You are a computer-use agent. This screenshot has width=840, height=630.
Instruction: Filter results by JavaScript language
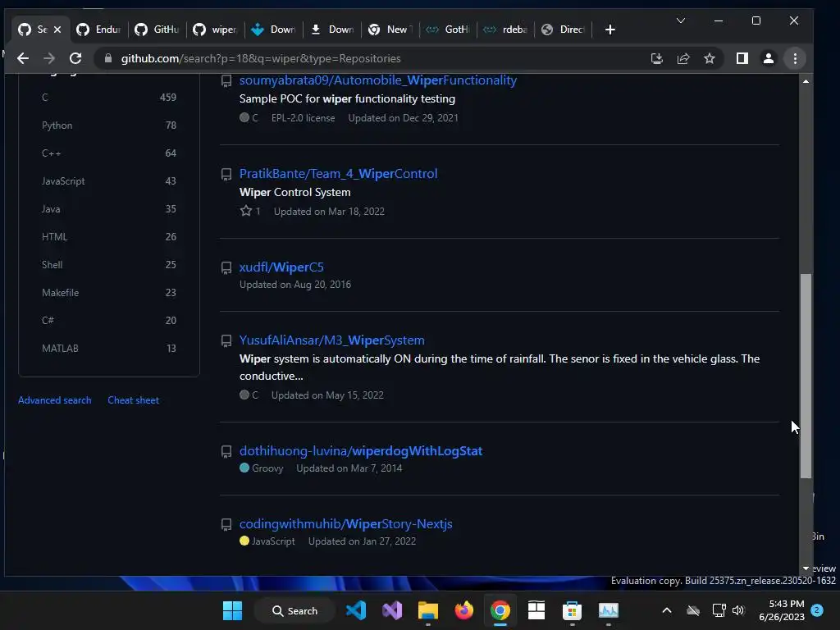pyautogui.click(x=109, y=180)
